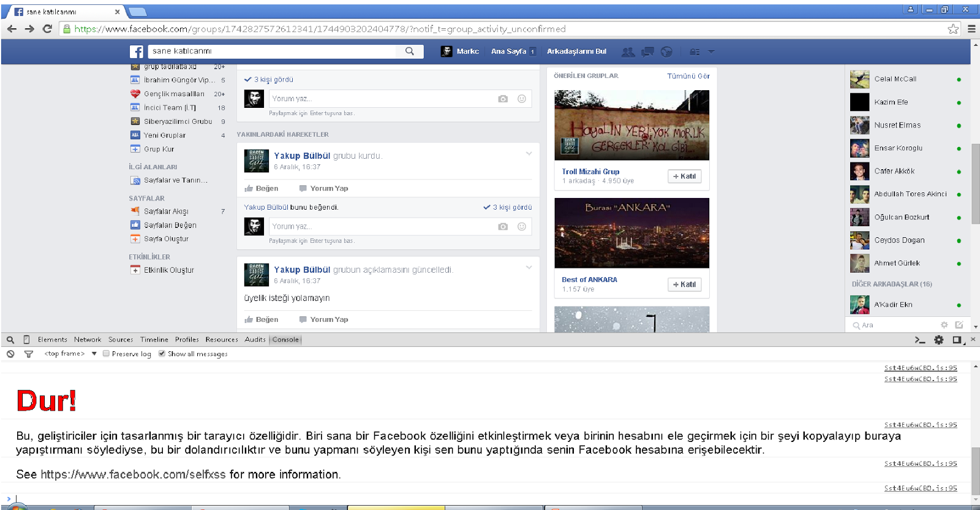The image size is (980, 510).
Task: Open messages icon in Facebook header
Action: (x=647, y=52)
